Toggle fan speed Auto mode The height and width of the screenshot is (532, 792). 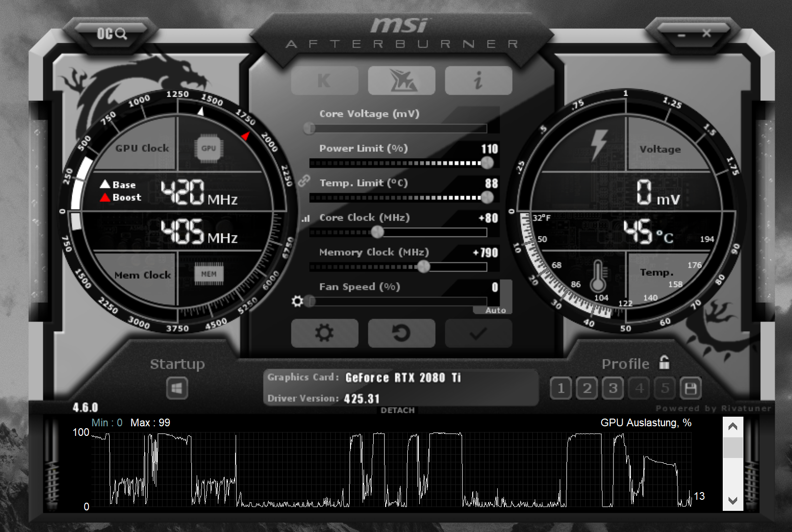pos(495,310)
